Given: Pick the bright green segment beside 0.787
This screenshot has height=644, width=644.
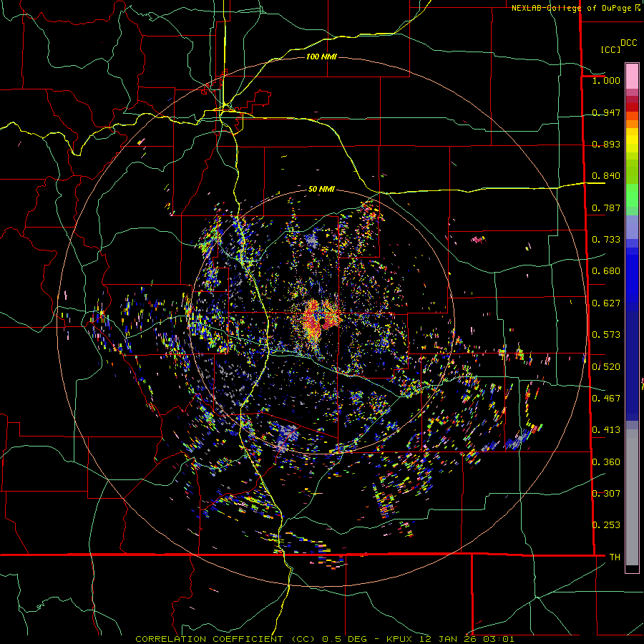Looking at the screenshot, I should [632, 195].
